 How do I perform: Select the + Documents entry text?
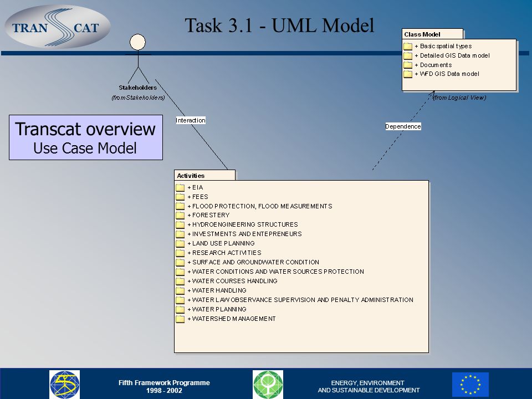point(433,65)
